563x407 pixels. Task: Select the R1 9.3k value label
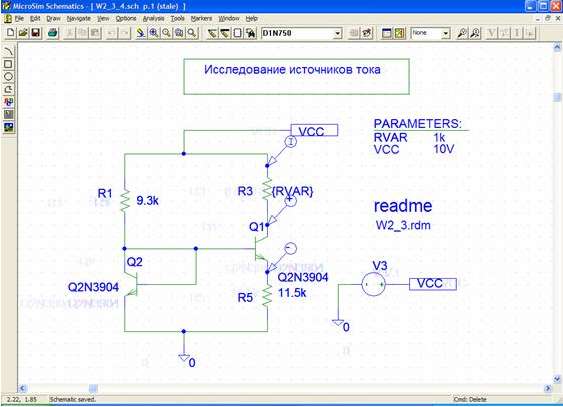[x=147, y=201]
